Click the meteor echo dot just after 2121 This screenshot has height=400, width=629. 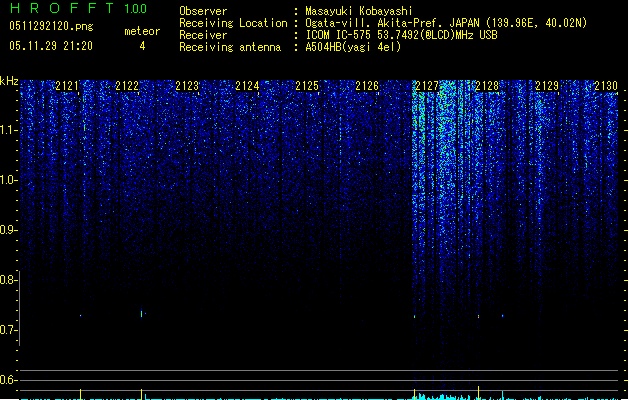click(x=81, y=316)
